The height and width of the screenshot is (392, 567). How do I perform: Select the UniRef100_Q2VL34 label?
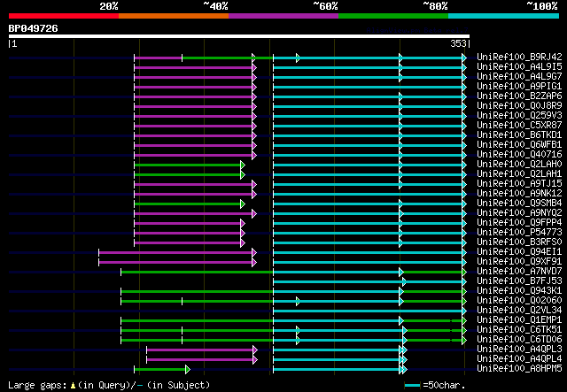pos(519,311)
